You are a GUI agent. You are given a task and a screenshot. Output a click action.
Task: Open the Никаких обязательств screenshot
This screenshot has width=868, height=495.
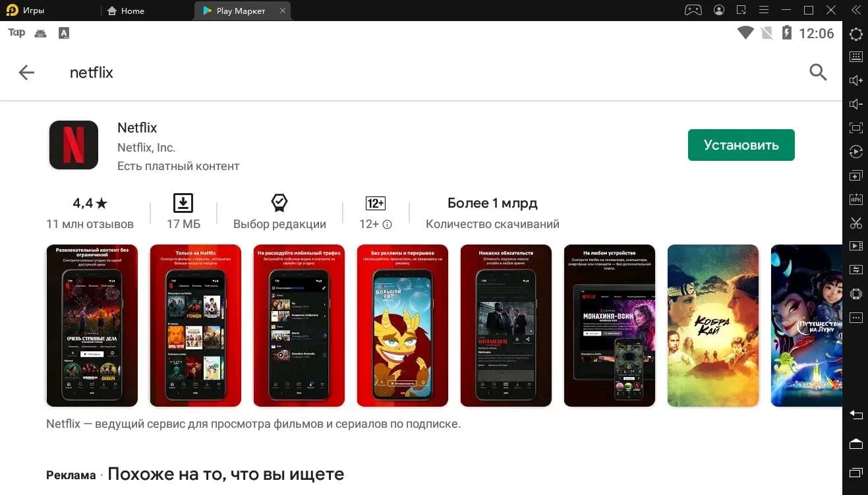pos(506,326)
